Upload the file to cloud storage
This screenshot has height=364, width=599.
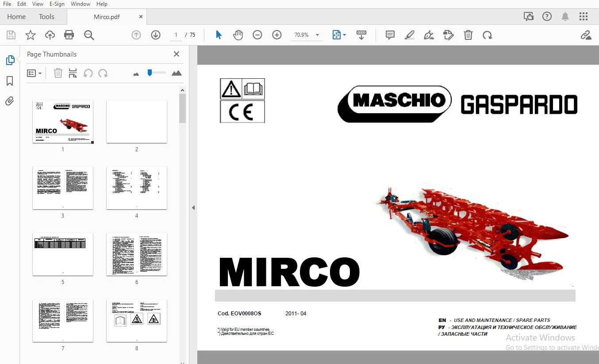[50, 35]
